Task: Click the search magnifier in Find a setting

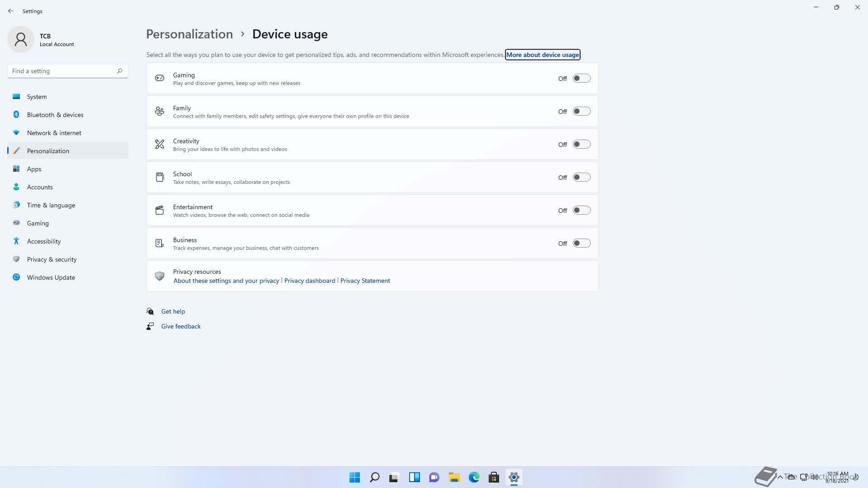Action: pyautogui.click(x=120, y=71)
